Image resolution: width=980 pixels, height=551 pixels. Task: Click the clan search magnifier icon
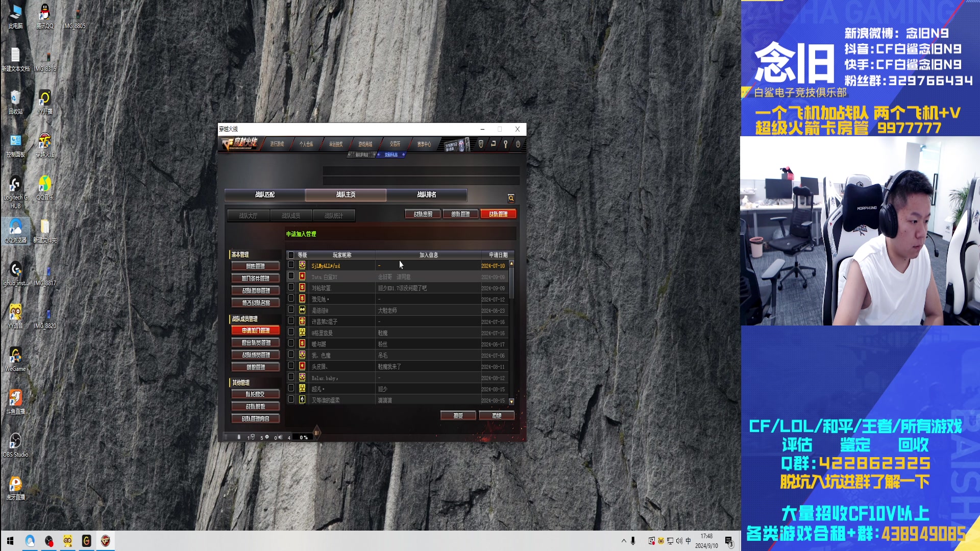coord(511,198)
